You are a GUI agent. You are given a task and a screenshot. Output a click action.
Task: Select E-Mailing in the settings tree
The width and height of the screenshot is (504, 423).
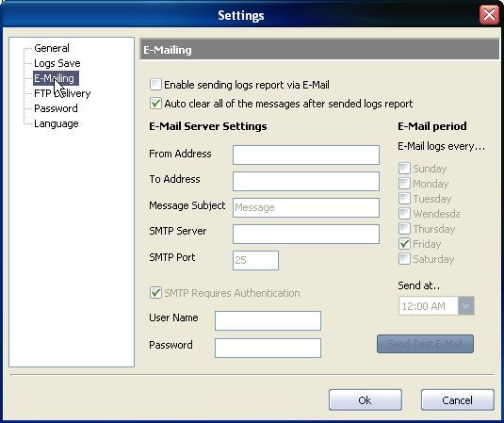coord(56,78)
